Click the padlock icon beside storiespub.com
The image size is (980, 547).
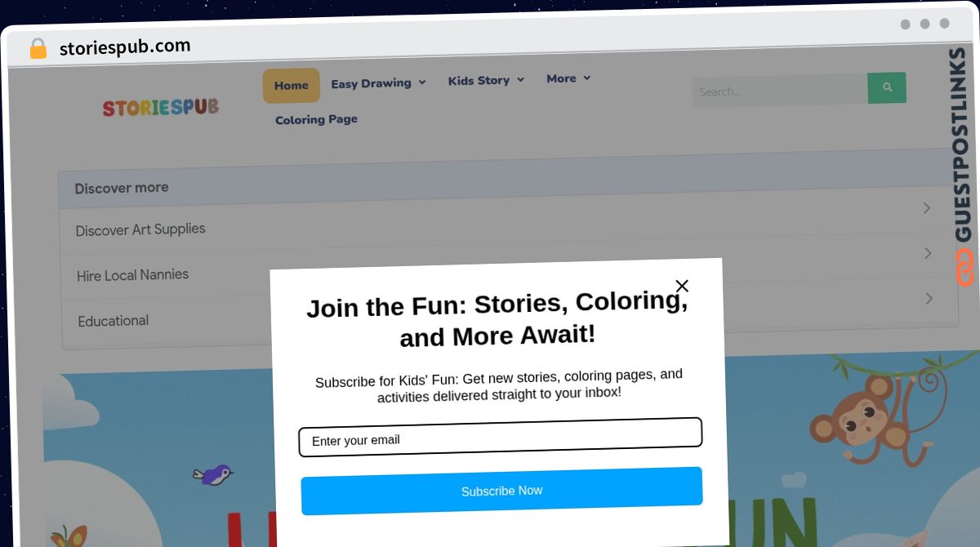(38, 49)
